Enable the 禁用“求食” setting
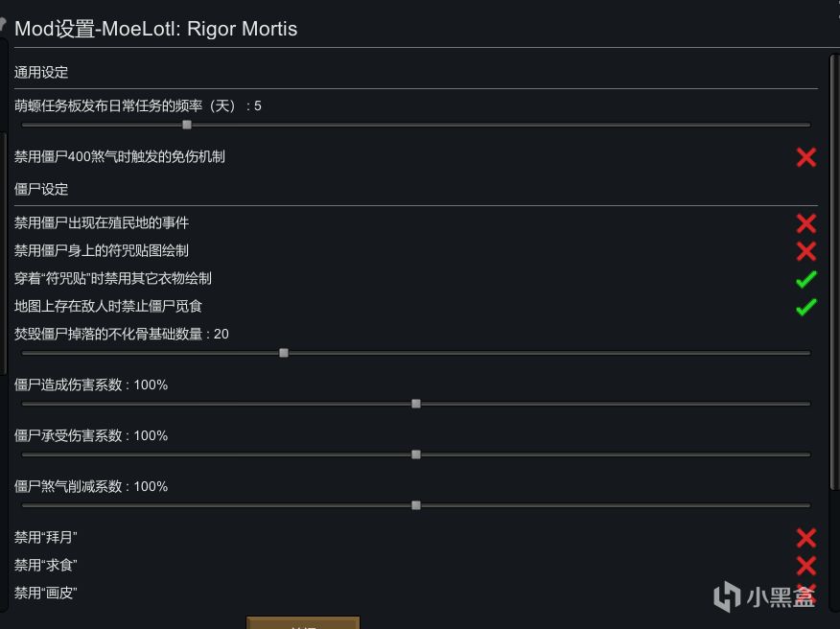This screenshot has width=840, height=629. (805, 566)
